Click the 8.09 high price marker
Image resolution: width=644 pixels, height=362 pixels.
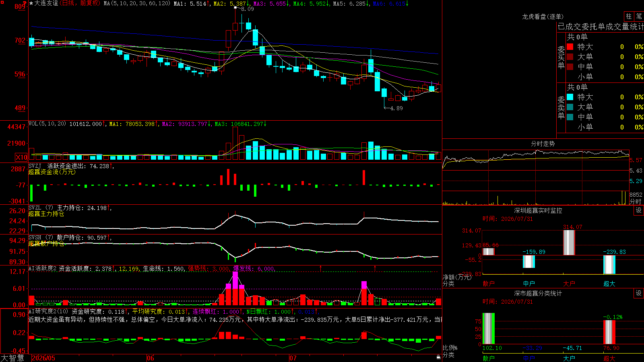pos(247,9)
